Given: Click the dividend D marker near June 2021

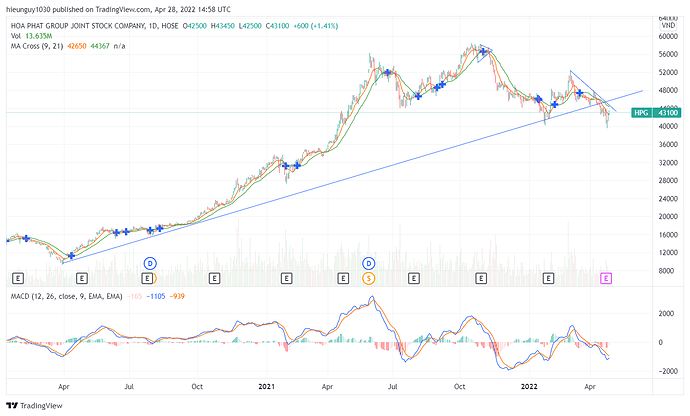Looking at the screenshot, I should pos(369,264).
